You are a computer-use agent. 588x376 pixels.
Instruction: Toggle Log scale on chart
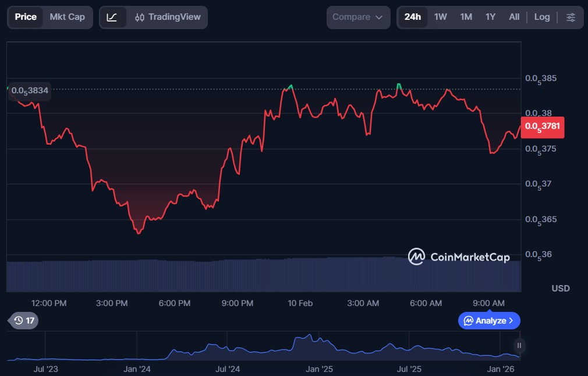click(x=541, y=17)
